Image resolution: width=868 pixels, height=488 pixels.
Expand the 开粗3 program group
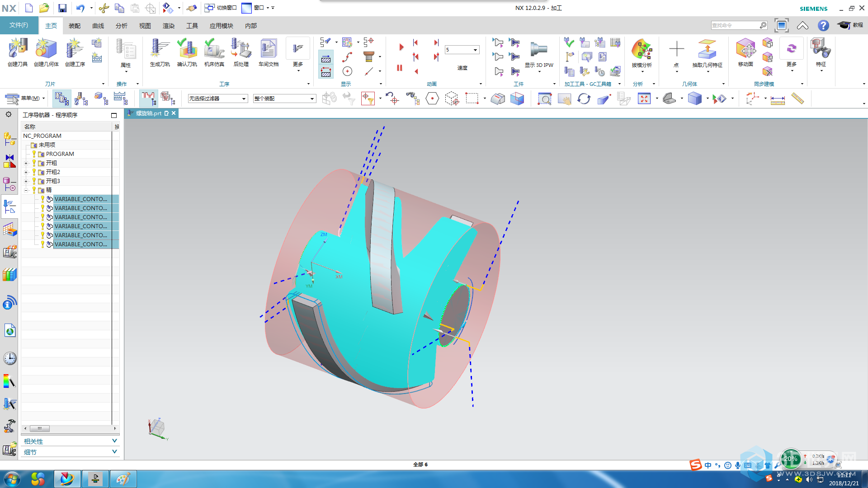[26, 181]
